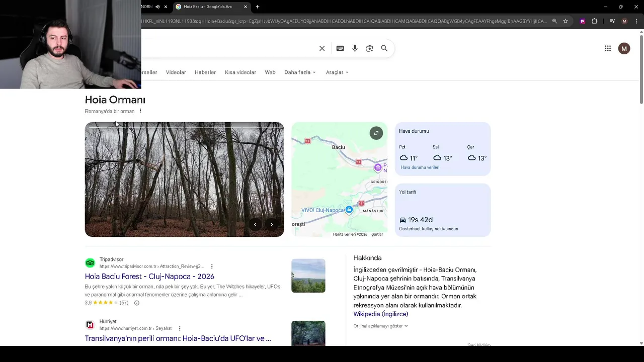Search by image with the Lens icon
The image size is (644, 362).
click(370, 48)
